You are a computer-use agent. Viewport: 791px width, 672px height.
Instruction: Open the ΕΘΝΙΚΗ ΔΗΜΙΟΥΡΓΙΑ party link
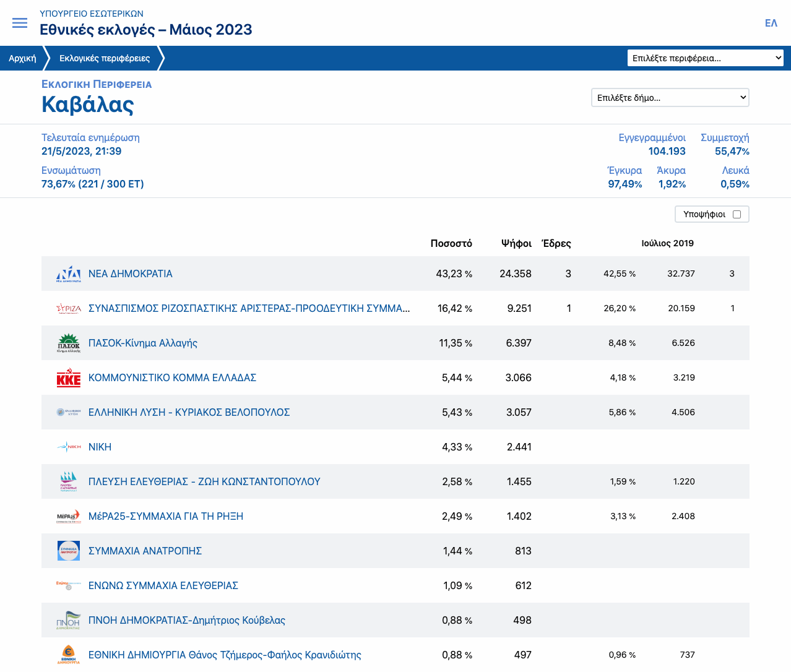point(225,655)
